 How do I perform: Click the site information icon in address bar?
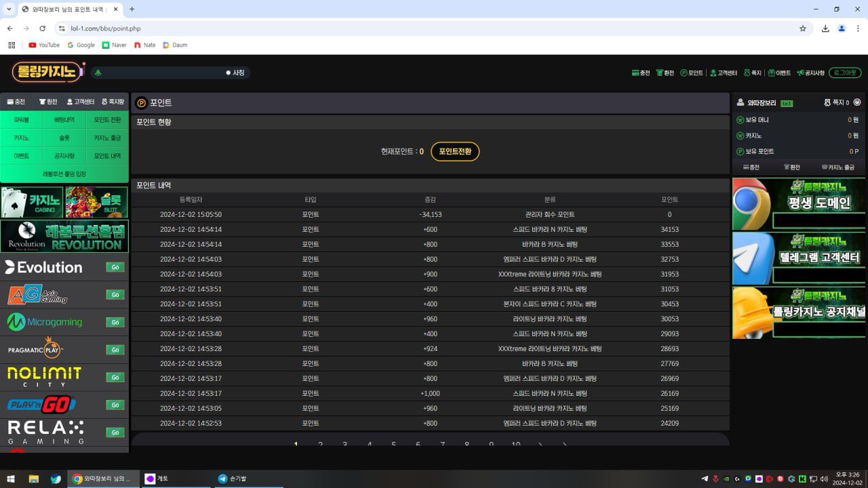[62, 28]
